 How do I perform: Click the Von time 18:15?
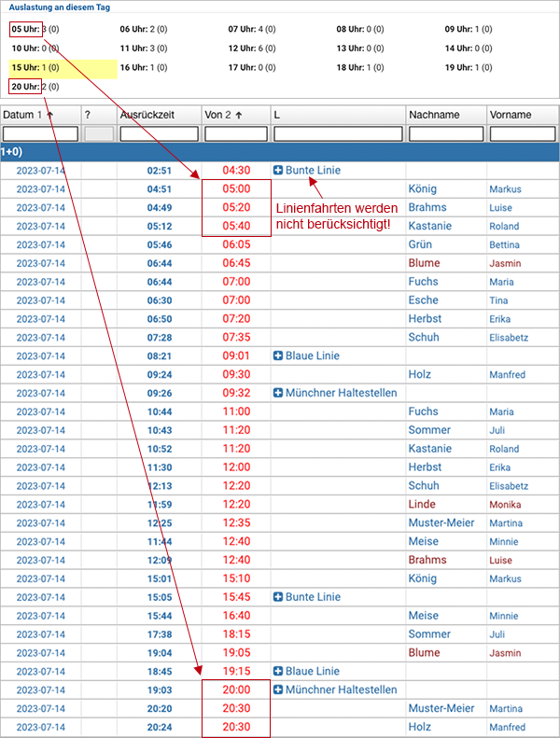(x=236, y=634)
